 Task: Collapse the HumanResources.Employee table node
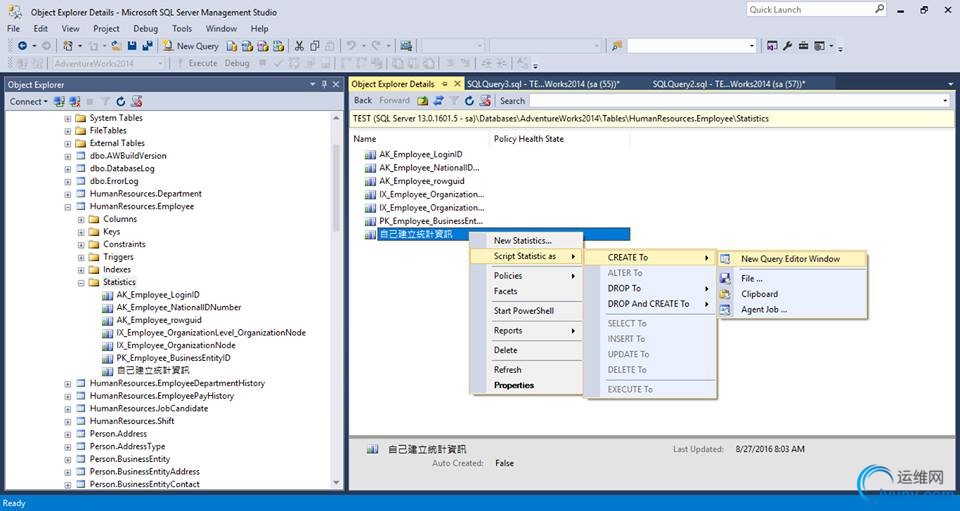point(68,207)
